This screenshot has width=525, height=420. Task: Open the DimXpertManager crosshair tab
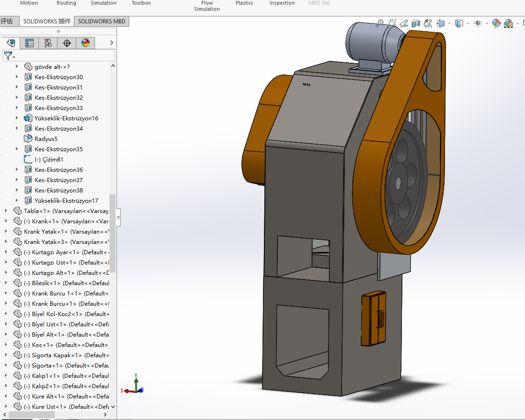pos(67,43)
